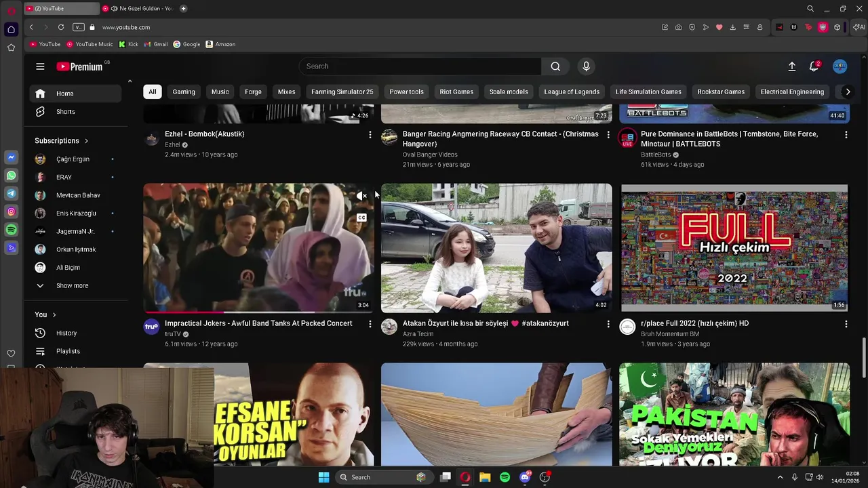Open options menu for Pure Dominance BattleBots video
Viewport: 868px width, 488px height.
(846, 135)
